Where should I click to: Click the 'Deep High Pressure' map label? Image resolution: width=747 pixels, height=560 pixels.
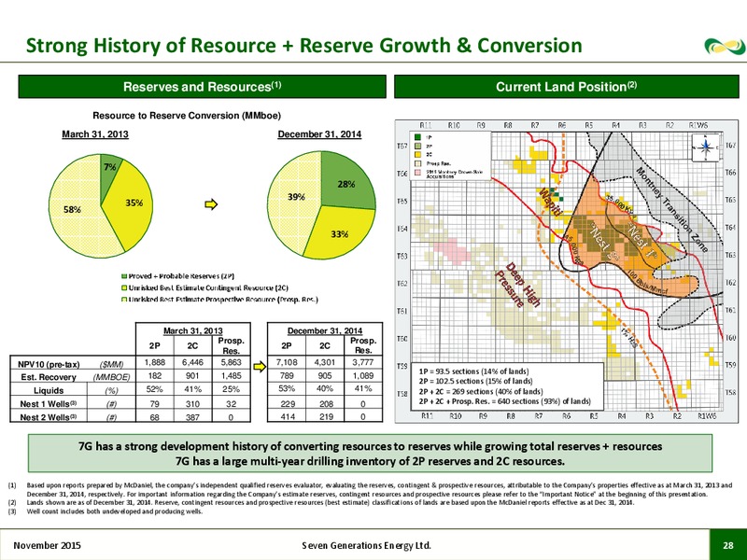(x=518, y=285)
